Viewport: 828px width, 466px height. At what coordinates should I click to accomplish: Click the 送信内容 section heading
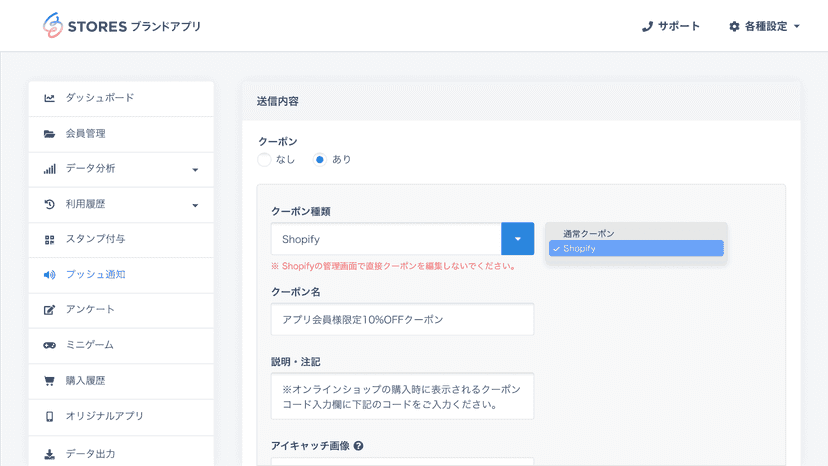[x=278, y=101]
